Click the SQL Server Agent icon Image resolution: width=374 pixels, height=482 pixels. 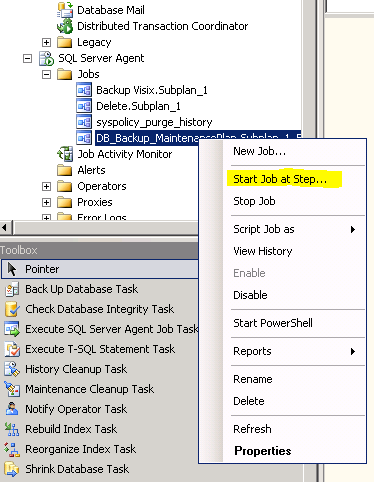tap(46, 58)
